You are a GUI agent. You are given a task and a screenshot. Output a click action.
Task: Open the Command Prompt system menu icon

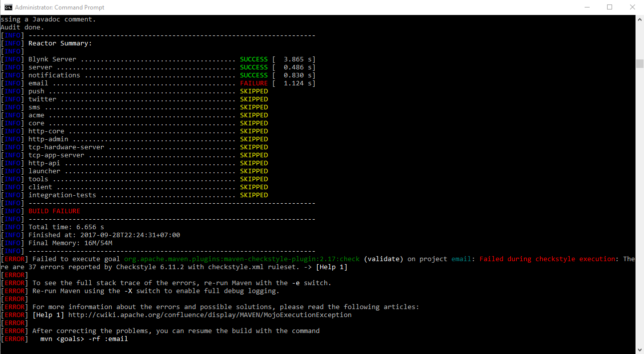[x=8, y=7]
